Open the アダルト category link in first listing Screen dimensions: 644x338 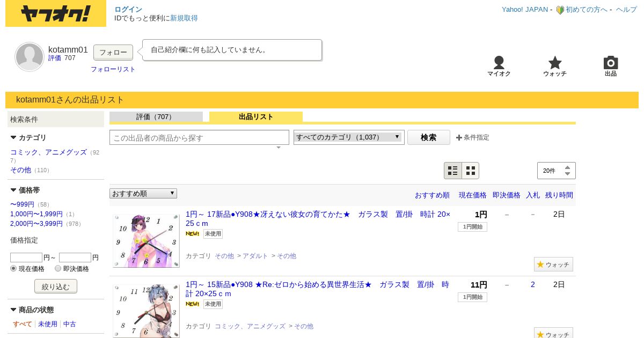coord(255,256)
